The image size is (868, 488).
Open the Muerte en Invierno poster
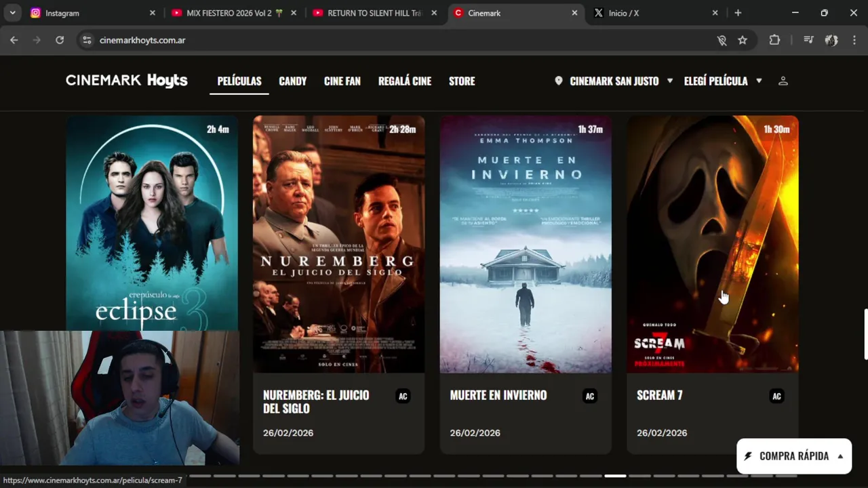pos(526,244)
